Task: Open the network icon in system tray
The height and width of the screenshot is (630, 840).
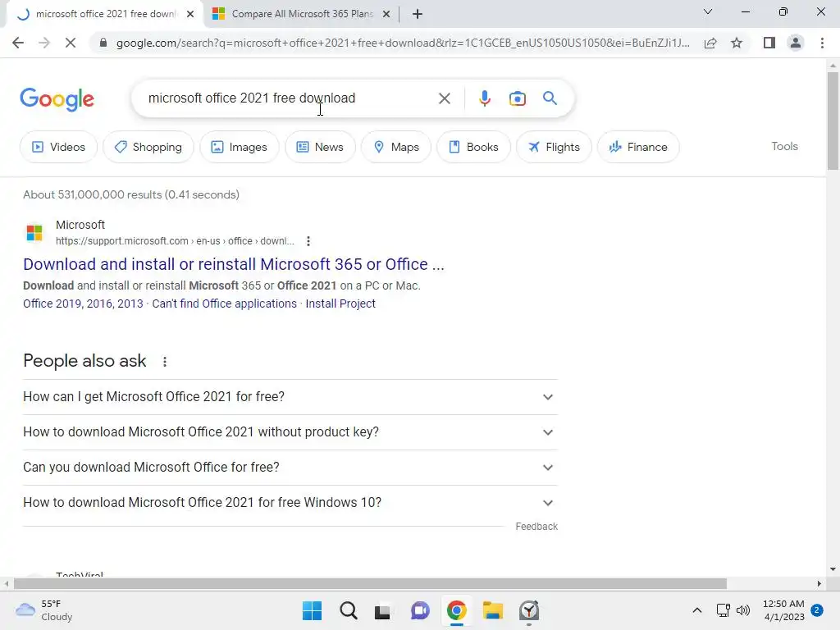Action: 724,610
